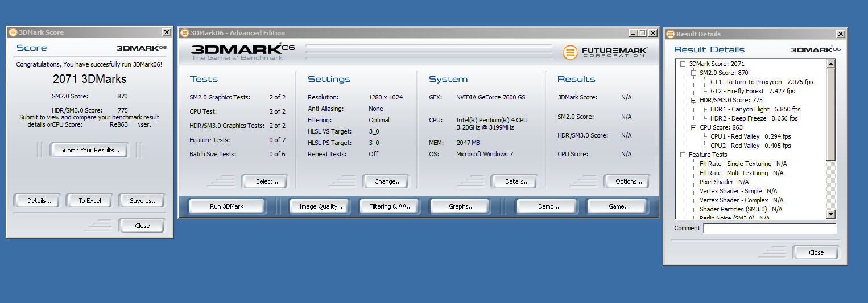Click the Result Details window title icon
The width and height of the screenshot is (868, 303).
[671, 34]
